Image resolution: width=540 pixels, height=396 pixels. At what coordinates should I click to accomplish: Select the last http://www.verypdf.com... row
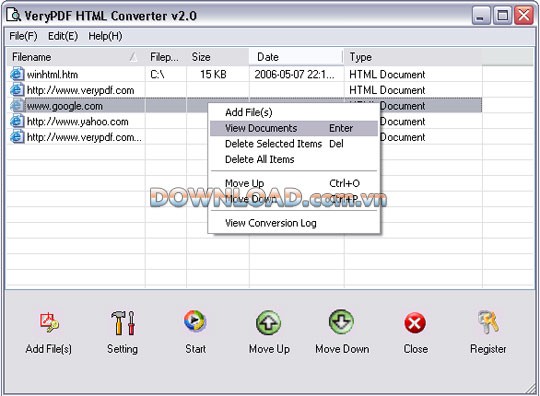244,137
